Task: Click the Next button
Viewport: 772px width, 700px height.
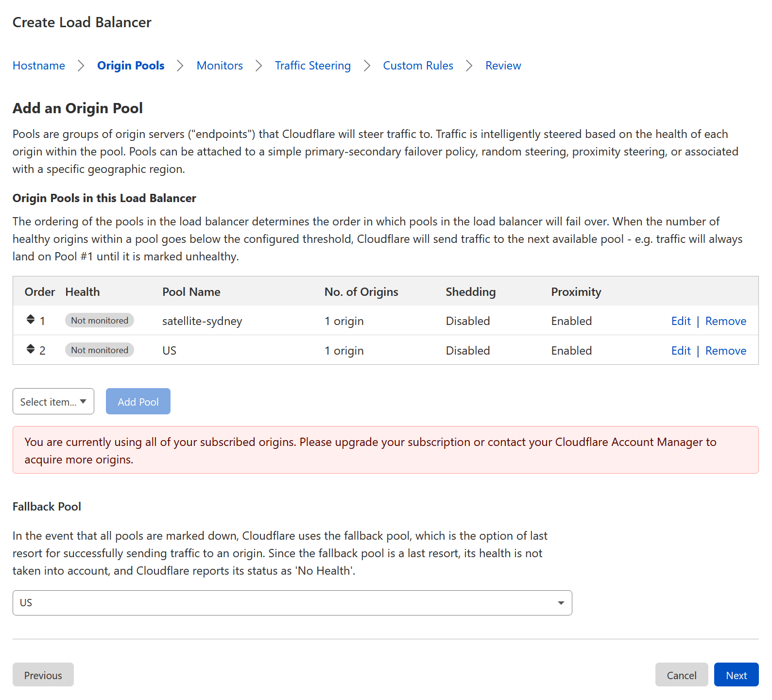Action: pos(736,675)
